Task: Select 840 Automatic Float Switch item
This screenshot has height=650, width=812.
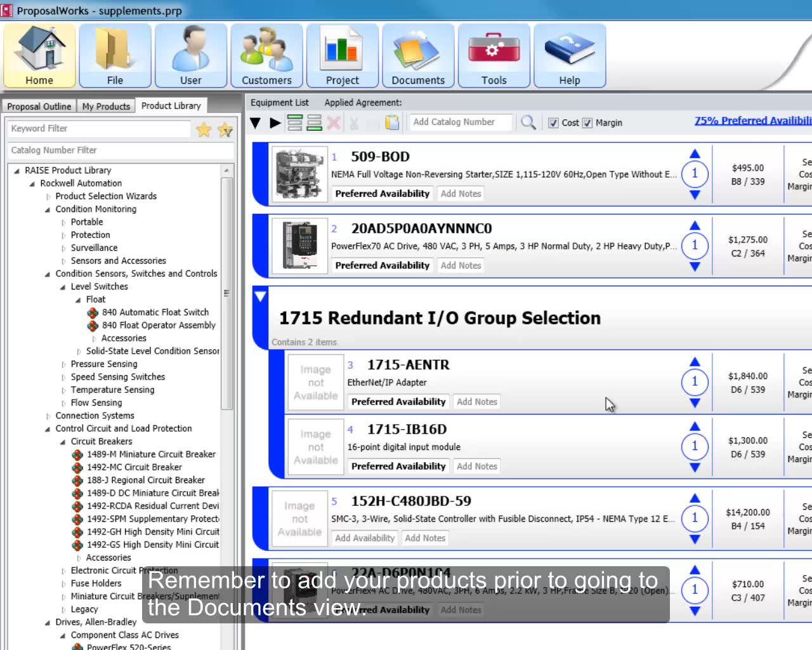Action: 155,312
